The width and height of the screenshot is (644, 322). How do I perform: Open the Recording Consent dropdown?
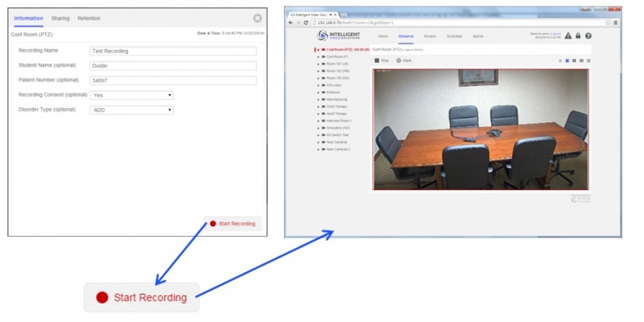tap(131, 95)
